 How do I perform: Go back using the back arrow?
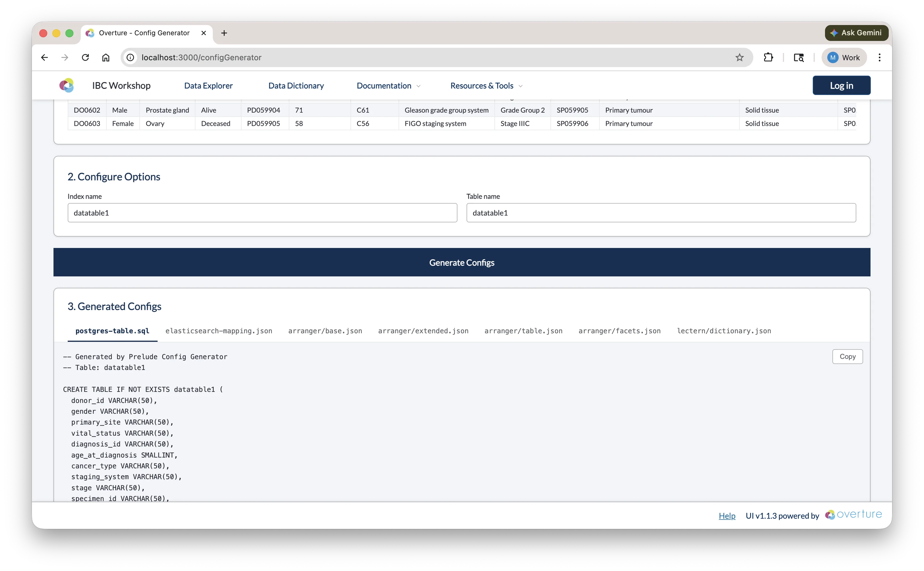click(44, 57)
